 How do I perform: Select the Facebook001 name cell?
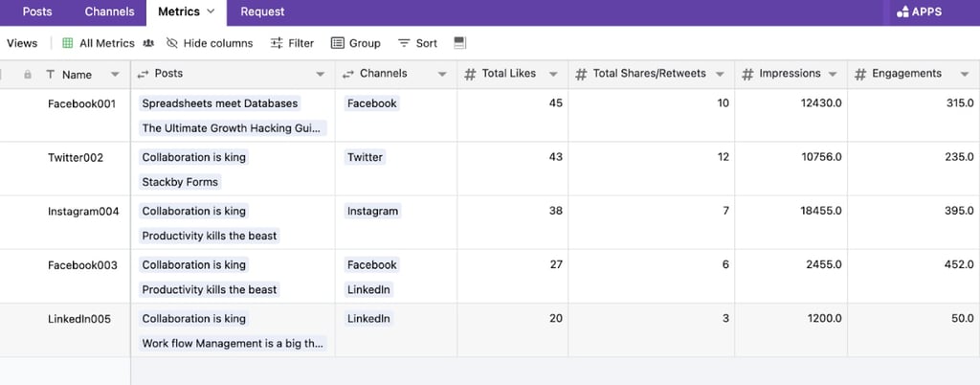click(82, 103)
